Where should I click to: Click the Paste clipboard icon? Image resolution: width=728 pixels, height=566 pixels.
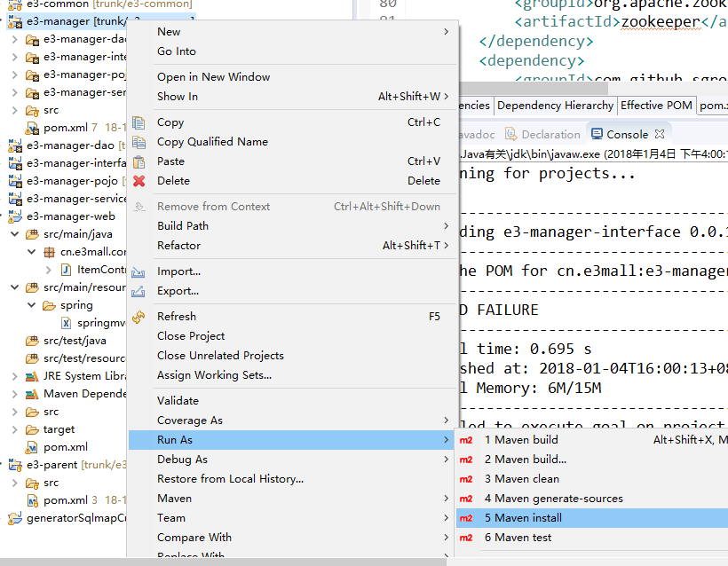138,162
